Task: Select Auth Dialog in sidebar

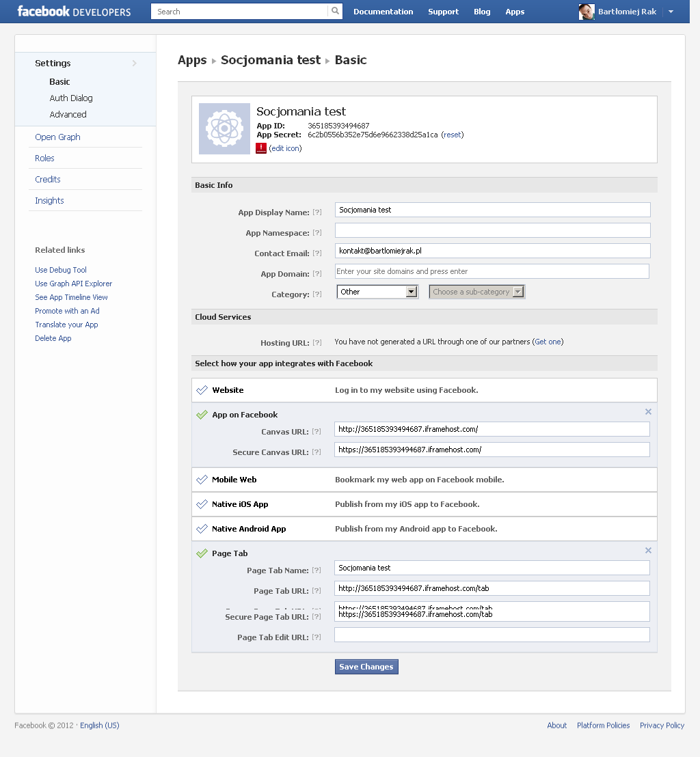Action: (x=71, y=98)
